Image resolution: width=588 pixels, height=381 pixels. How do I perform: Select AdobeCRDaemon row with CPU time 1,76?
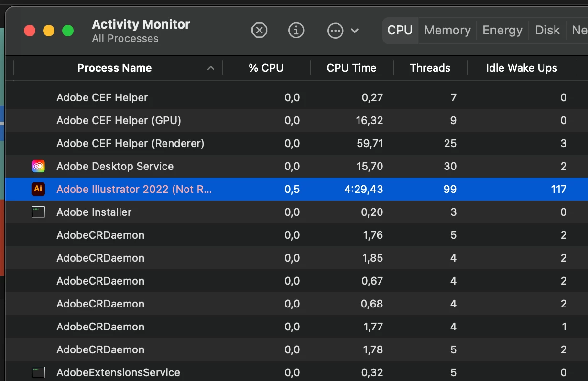(296, 235)
